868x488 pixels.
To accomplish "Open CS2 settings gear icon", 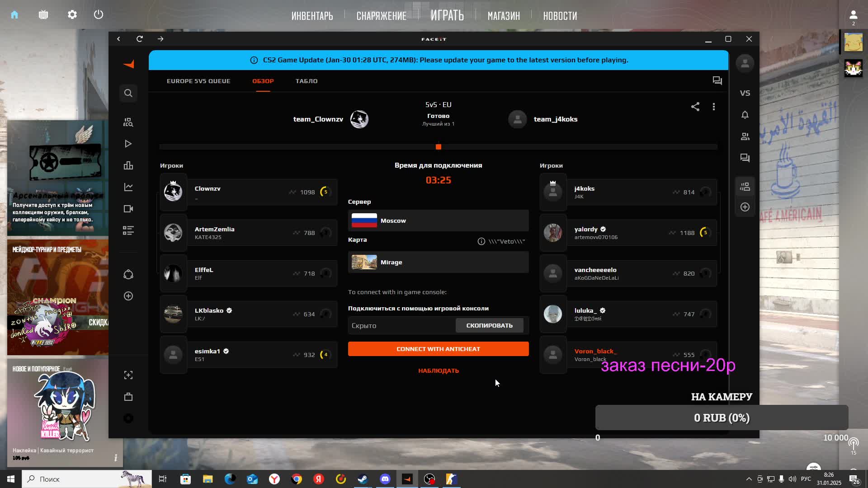I will (x=72, y=14).
